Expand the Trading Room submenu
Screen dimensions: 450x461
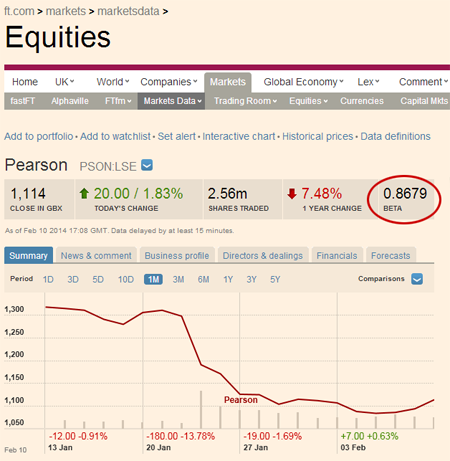tap(245, 101)
